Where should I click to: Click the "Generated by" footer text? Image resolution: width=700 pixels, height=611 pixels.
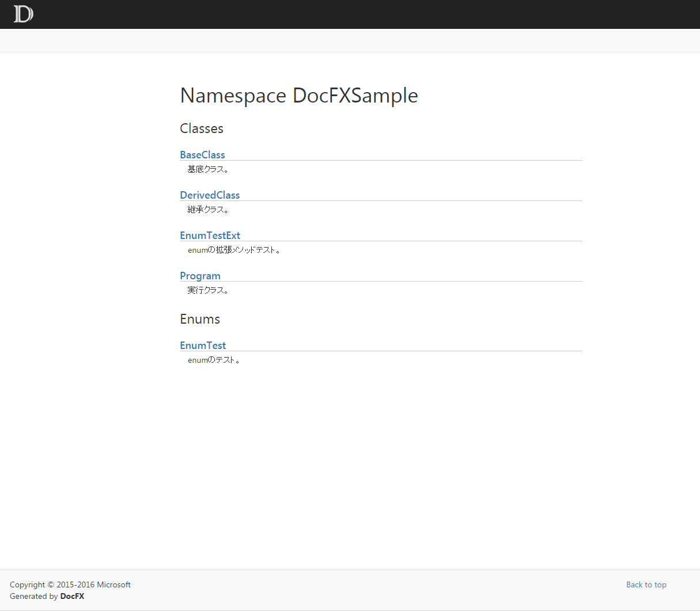click(x=33, y=596)
